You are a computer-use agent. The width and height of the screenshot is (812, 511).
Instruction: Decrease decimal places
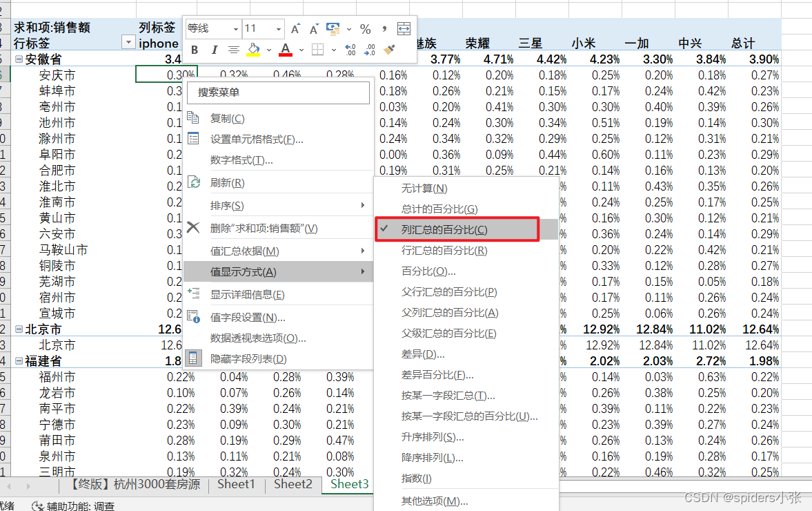[x=370, y=50]
